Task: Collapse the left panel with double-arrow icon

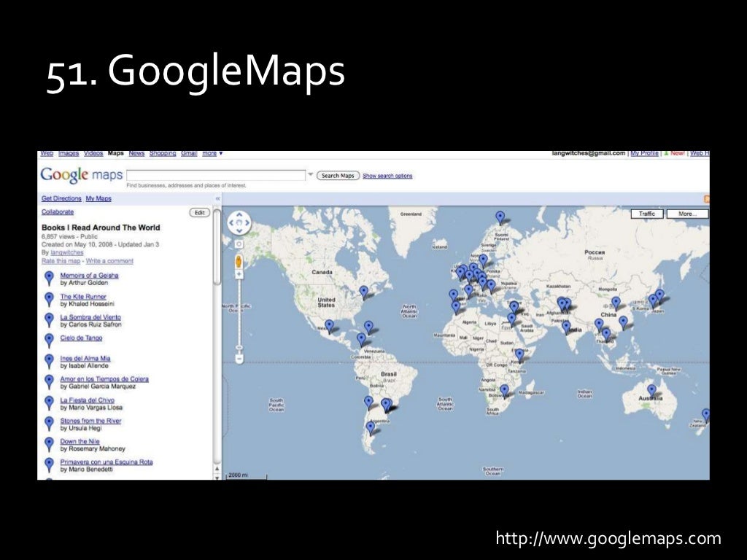Action: pyautogui.click(x=217, y=198)
